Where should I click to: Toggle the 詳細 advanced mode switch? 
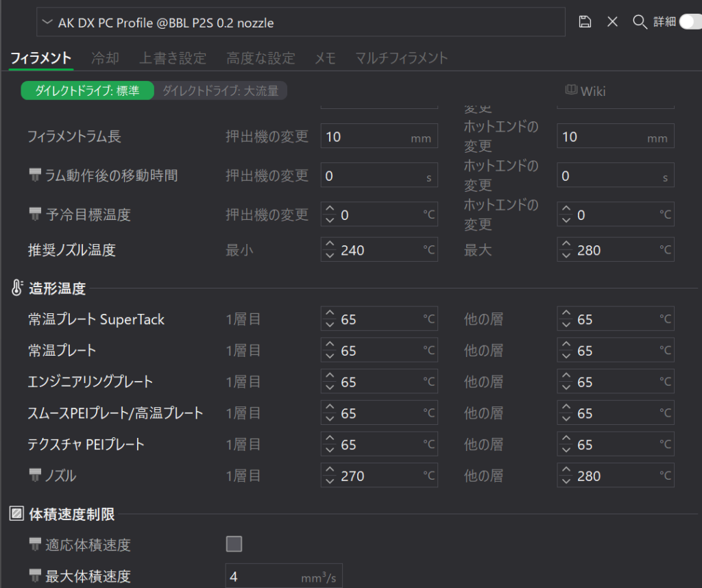click(689, 22)
